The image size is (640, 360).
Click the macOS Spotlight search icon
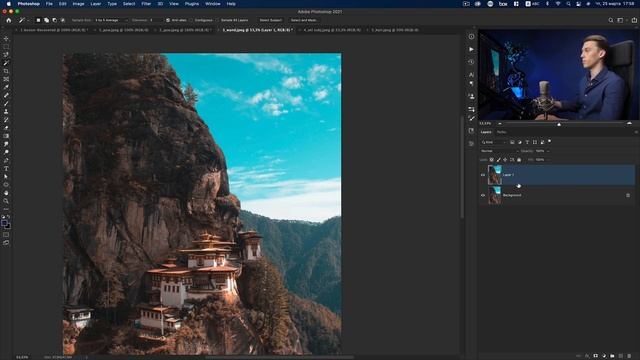[568, 4]
